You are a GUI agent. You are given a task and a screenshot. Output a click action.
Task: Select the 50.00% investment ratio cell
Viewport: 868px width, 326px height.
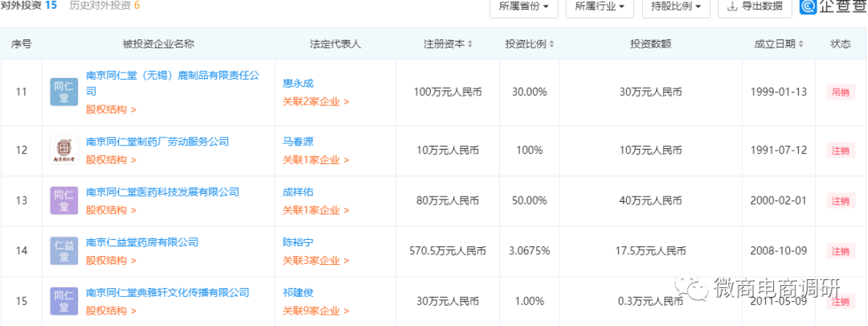[529, 200]
